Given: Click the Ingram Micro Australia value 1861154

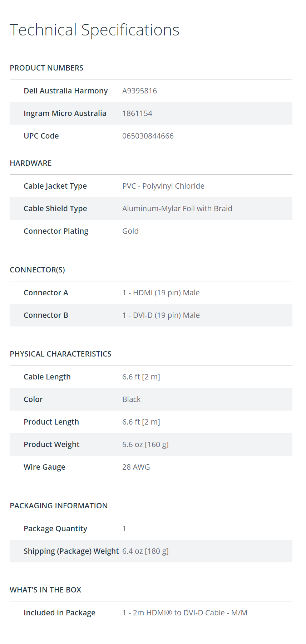Looking at the screenshot, I should pos(137,113).
